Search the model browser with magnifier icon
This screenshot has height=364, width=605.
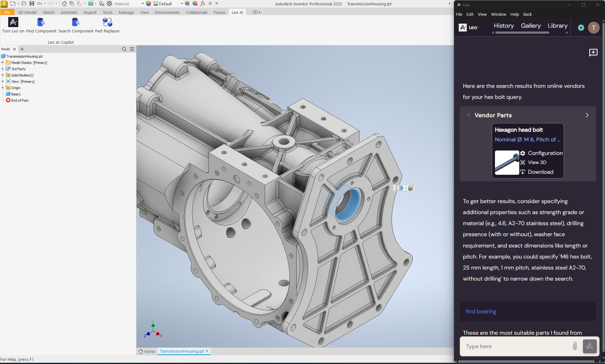pyautogui.click(x=124, y=49)
